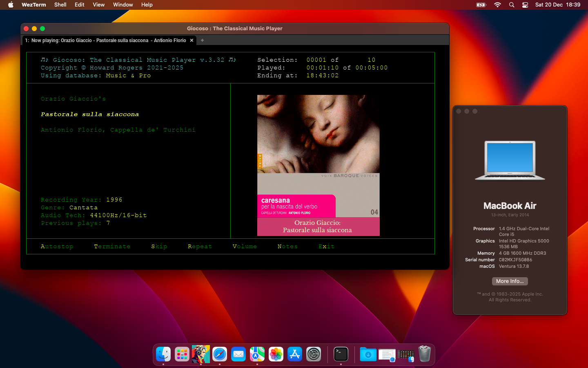
Task: Select Skip in the Giocoso control bar
Action: click(159, 246)
